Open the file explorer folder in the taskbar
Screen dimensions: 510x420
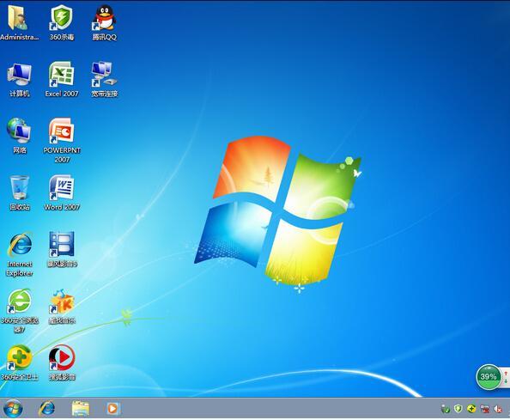(80, 408)
